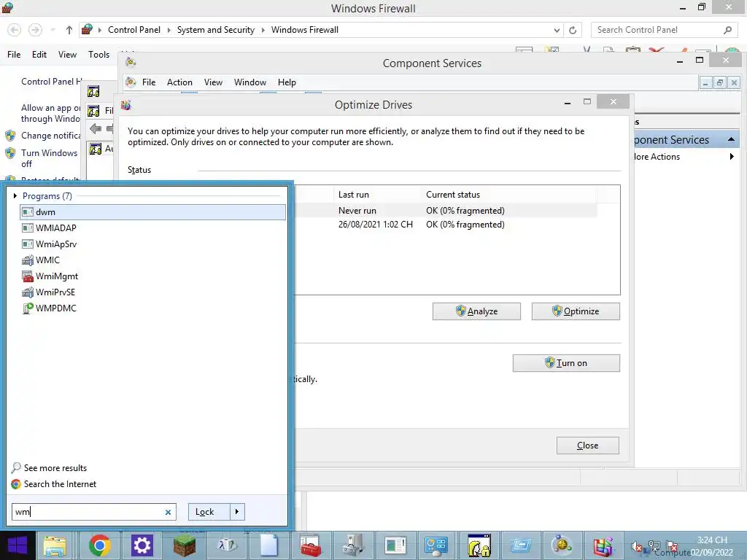Open the address bar history dropdown
The height and width of the screenshot is (560, 747).
557,30
